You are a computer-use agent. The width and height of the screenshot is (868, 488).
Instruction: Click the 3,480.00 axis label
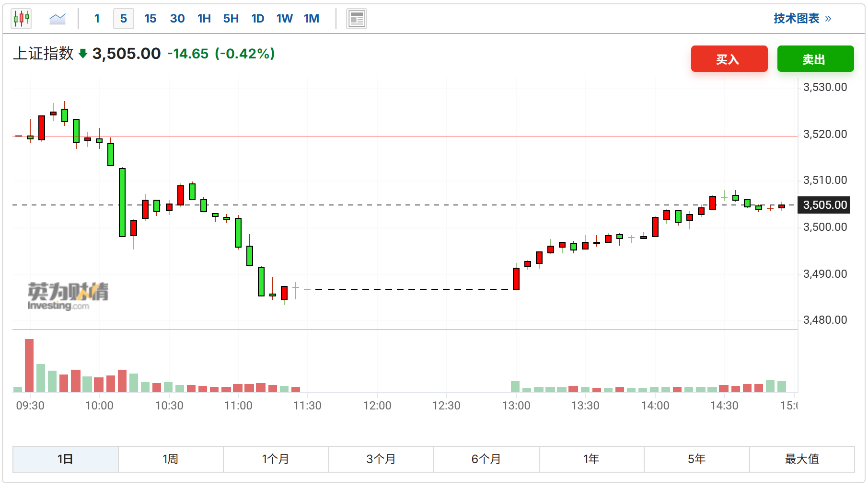825,320
